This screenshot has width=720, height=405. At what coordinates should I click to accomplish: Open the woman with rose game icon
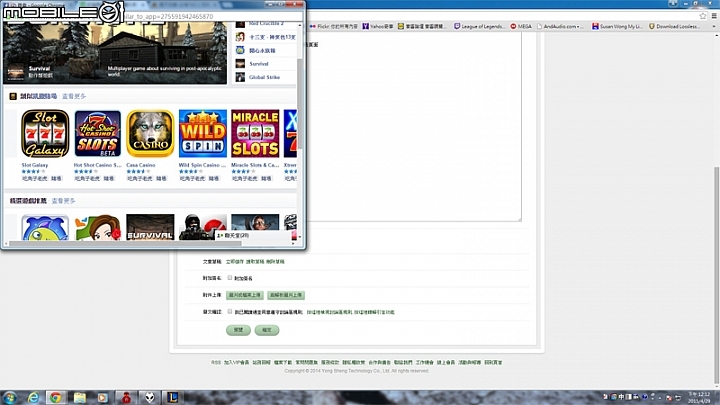point(97,227)
